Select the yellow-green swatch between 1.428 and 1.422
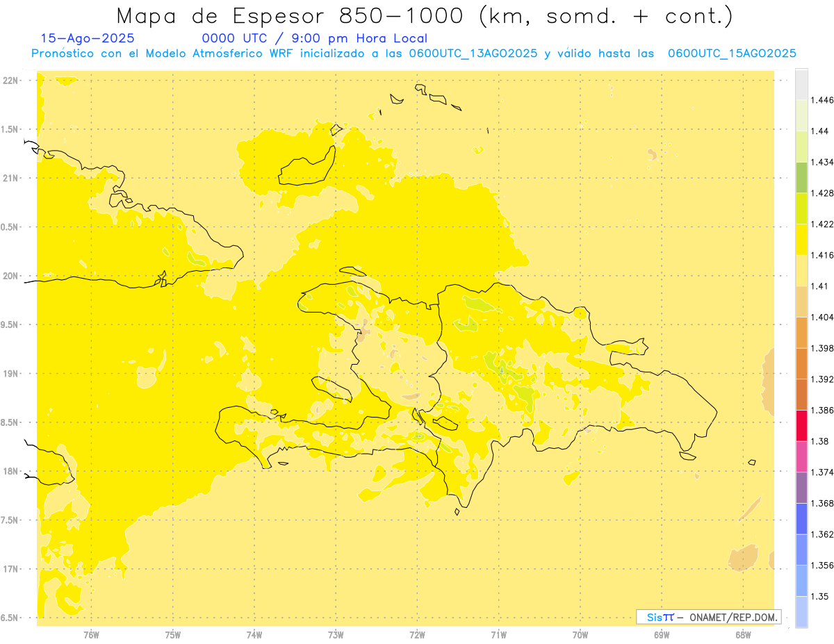 coord(801,208)
